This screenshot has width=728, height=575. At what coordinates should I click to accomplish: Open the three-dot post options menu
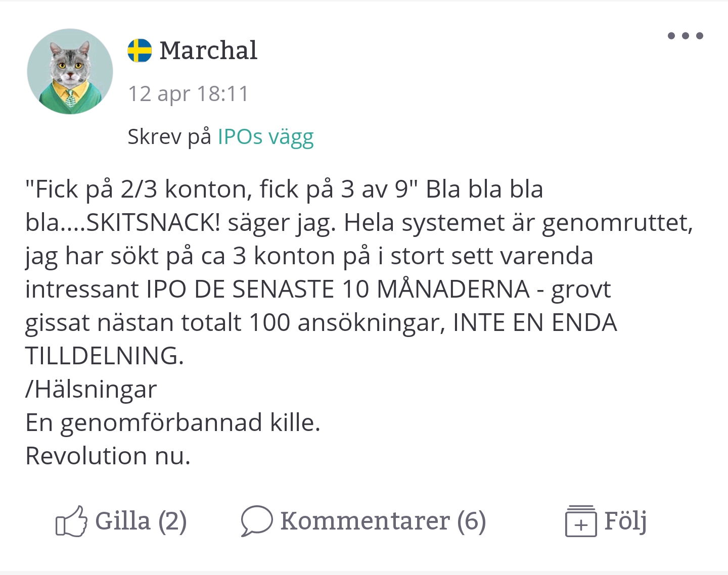(685, 36)
